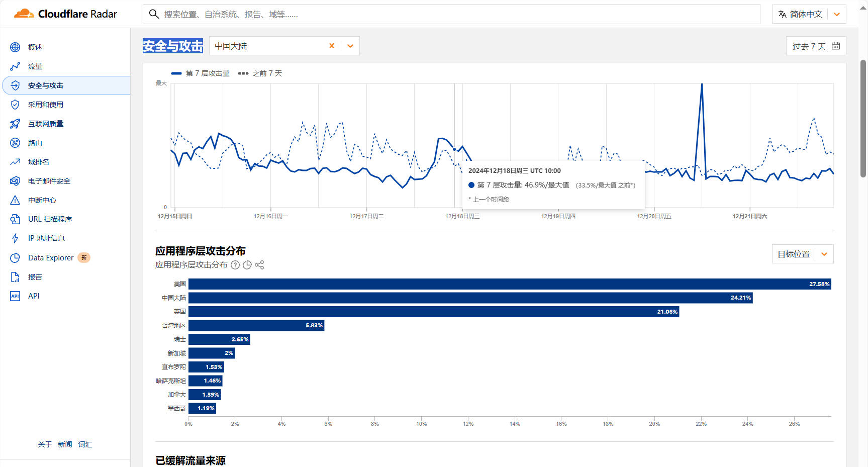Clear the 中国大陆 location selection
Screen dimensions: 868x467
click(332, 46)
